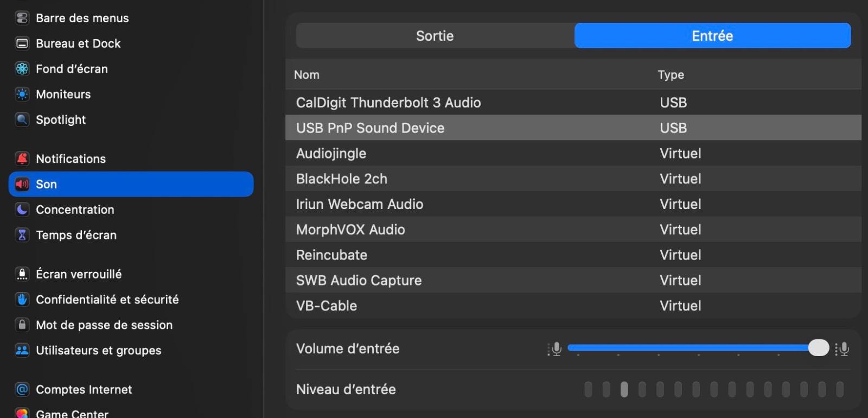Click the high-volume microphone icon

(x=843, y=349)
